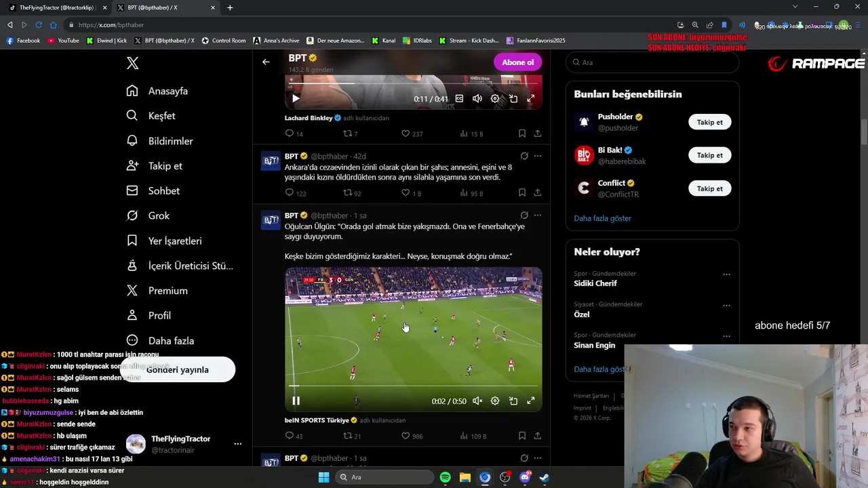Open Windows Start menu
The width and height of the screenshot is (868, 488).
324,477
